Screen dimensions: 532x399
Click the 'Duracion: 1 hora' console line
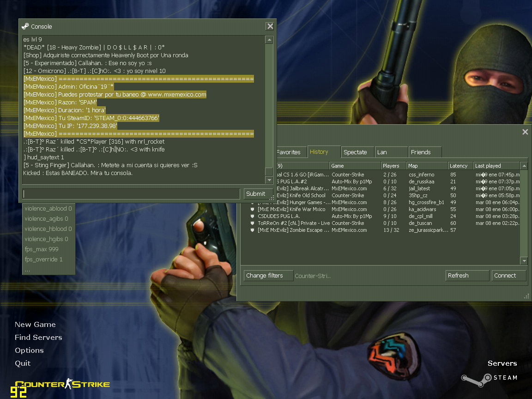[x=65, y=110]
